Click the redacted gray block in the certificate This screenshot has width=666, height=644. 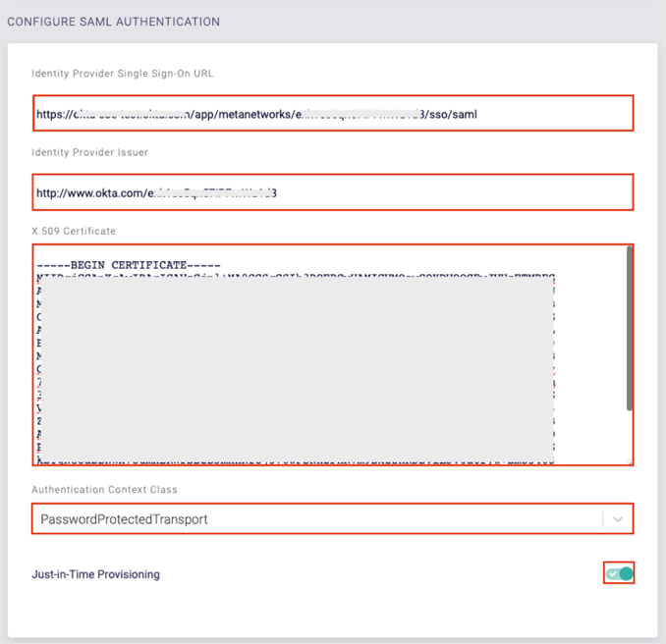[295, 363]
